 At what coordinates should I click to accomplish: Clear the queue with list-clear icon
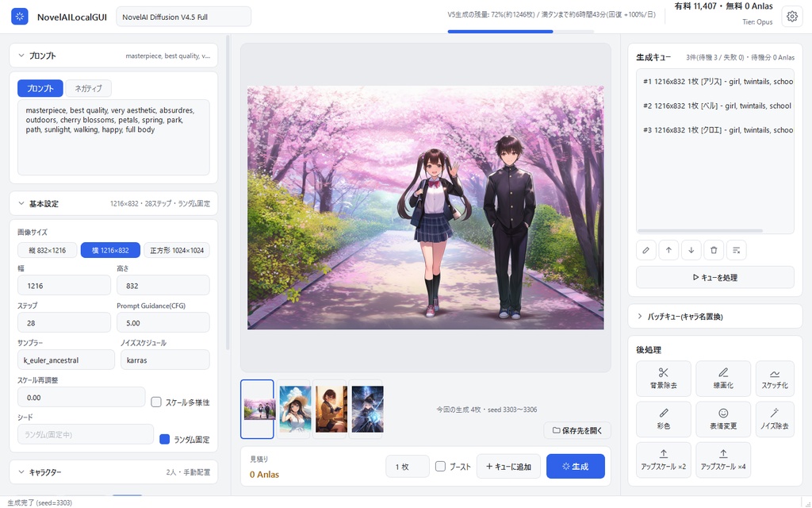point(737,250)
